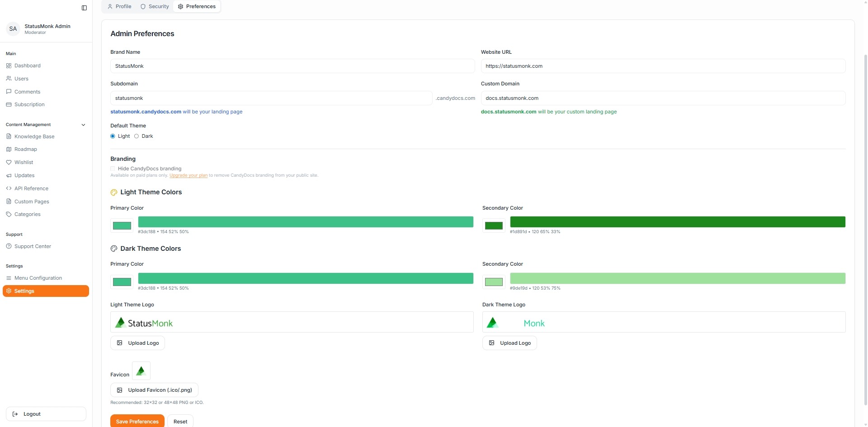The image size is (868, 427).
Task: Select the Light default theme
Action: pyautogui.click(x=113, y=136)
